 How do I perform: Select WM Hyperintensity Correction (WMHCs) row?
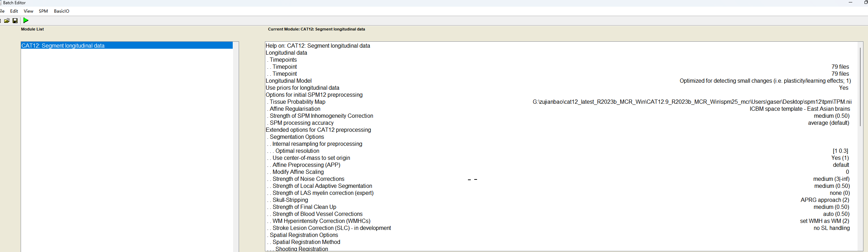pos(321,221)
